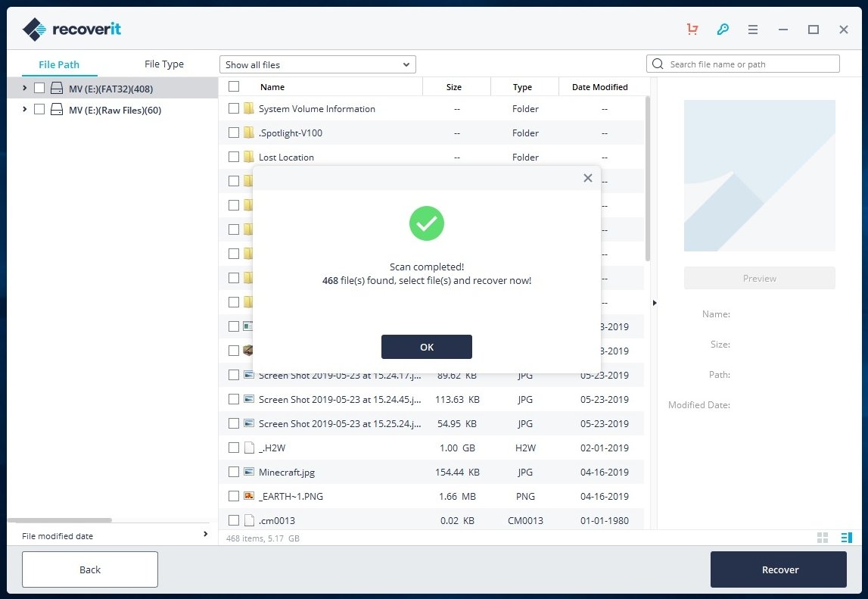868x599 pixels.
Task: Open the hamburger menu icon
Action: pyautogui.click(x=753, y=29)
